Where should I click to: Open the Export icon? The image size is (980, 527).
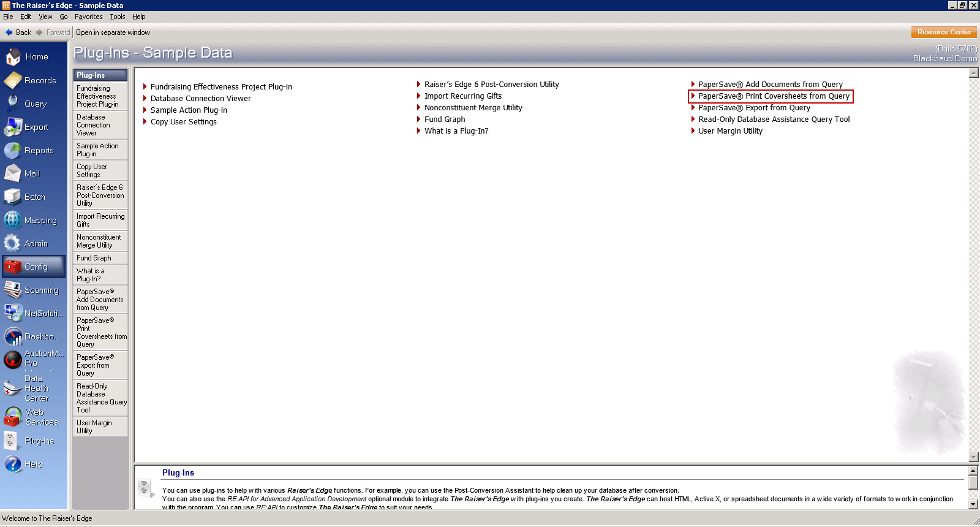point(13,127)
